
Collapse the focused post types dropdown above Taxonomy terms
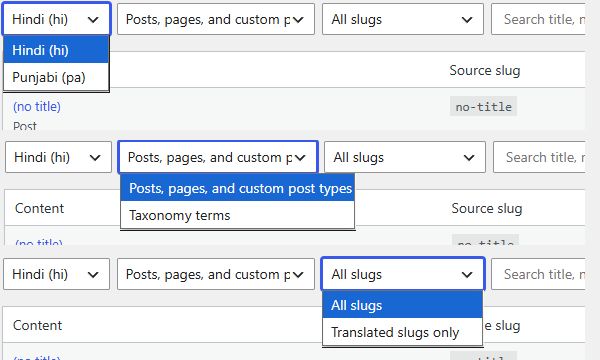click(218, 157)
